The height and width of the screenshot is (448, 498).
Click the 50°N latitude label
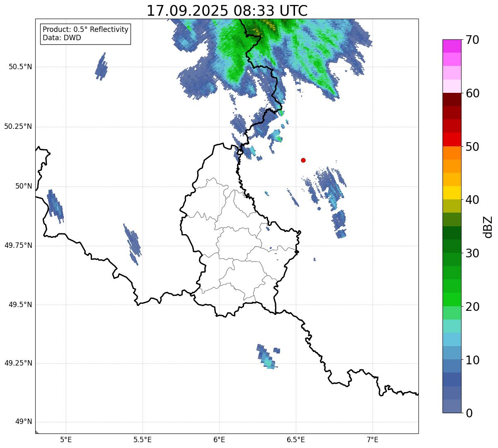pos(24,186)
